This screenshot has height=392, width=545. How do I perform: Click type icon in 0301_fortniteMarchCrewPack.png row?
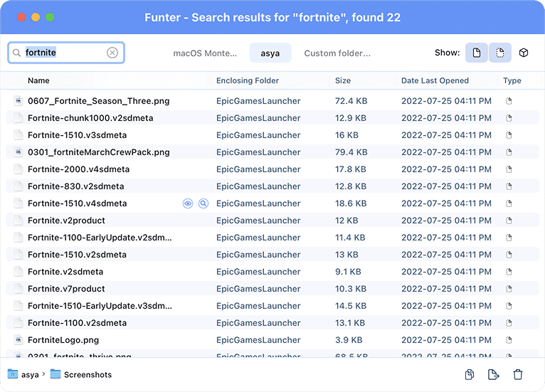pyautogui.click(x=509, y=152)
